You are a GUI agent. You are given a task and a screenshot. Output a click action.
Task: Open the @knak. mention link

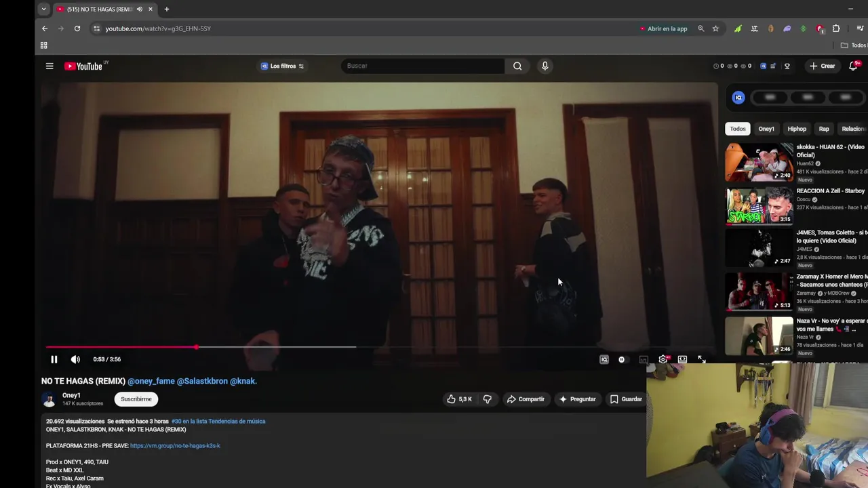(243, 381)
